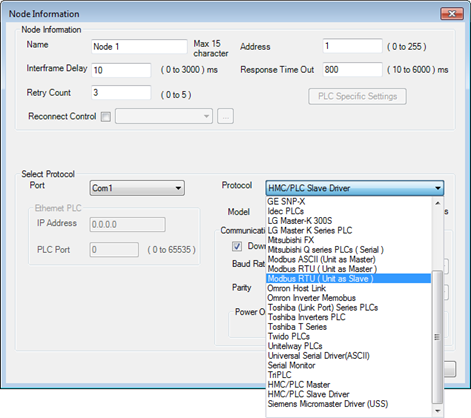Select Omron Host Link protocol

(x=349, y=288)
